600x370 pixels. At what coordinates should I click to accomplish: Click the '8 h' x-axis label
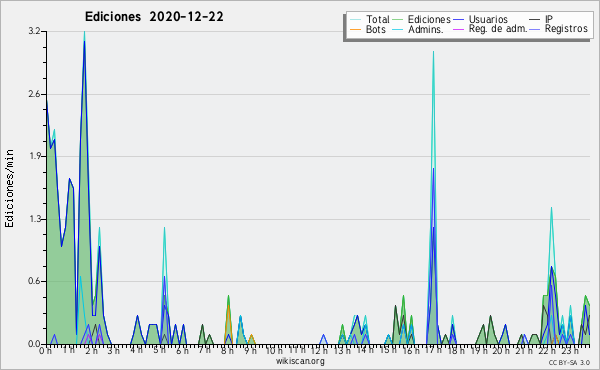click(x=227, y=350)
